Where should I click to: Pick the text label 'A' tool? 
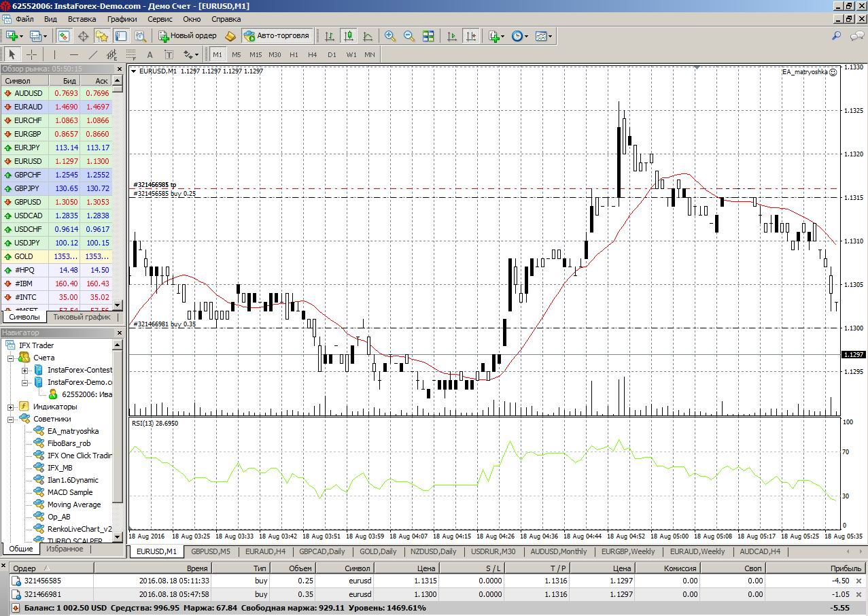150,54
